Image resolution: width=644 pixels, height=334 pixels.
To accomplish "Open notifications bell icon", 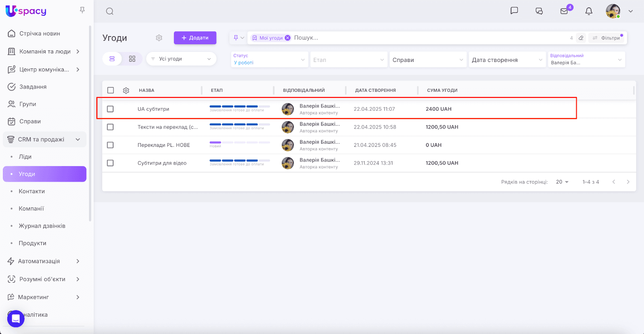I will [588, 11].
